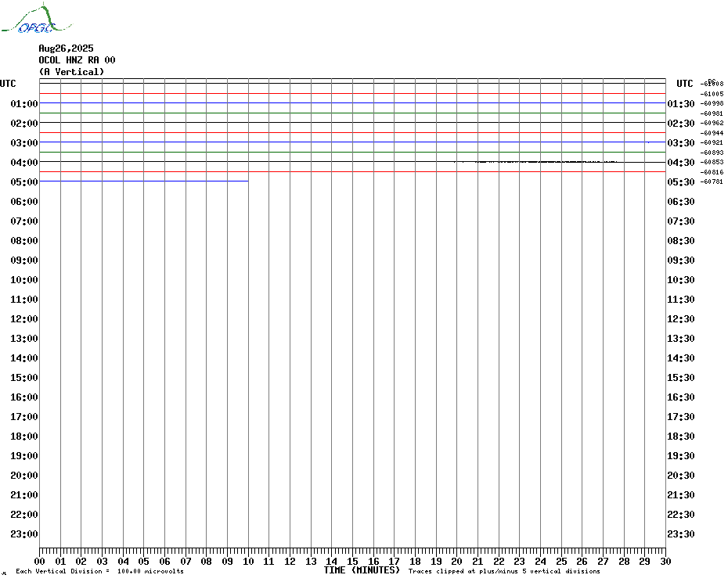
Task: Click the 05:00 hour label
Action: click(24, 182)
